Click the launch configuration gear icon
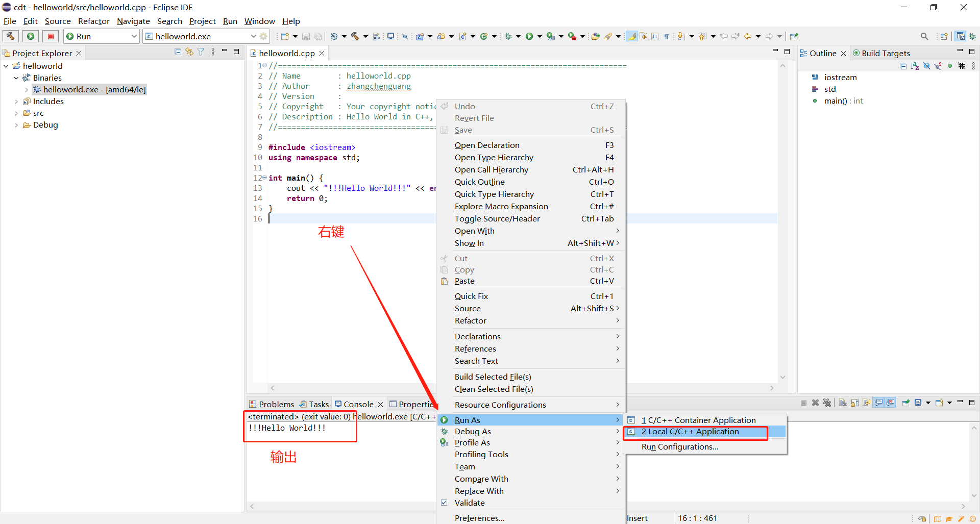 tap(264, 36)
